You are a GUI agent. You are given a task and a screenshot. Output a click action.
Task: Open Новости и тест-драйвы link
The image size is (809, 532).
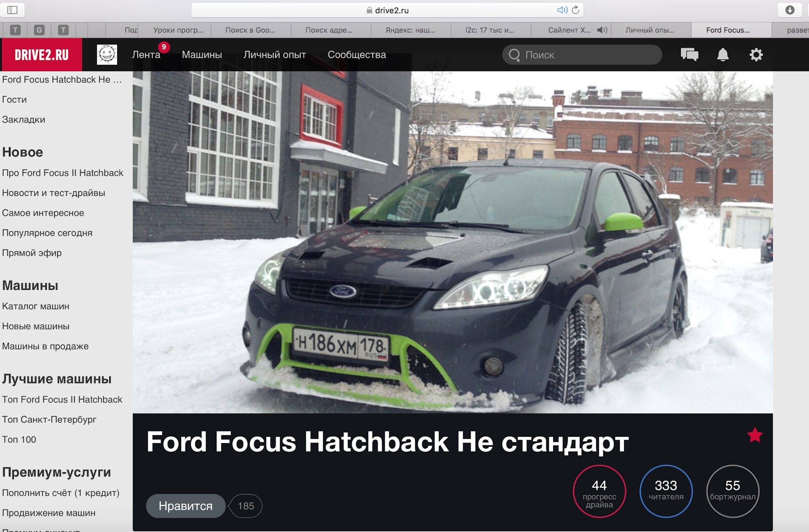tap(54, 193)
